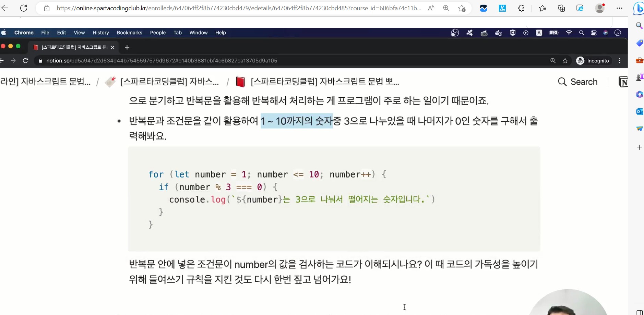Open the red book breadcrumb 자바스크립트 문법 뽀
Viewport: 644px width, 315px height.
pyautogui.click(x=318, y=82)
